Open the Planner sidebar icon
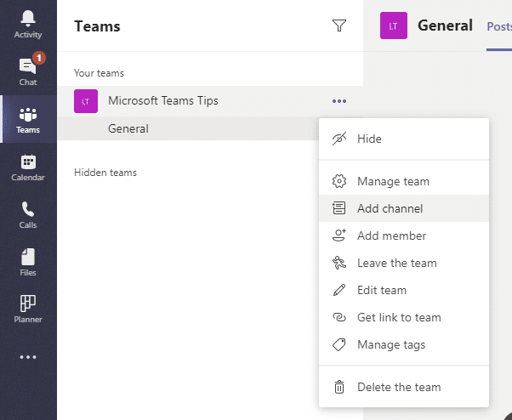 click(28, 309)
